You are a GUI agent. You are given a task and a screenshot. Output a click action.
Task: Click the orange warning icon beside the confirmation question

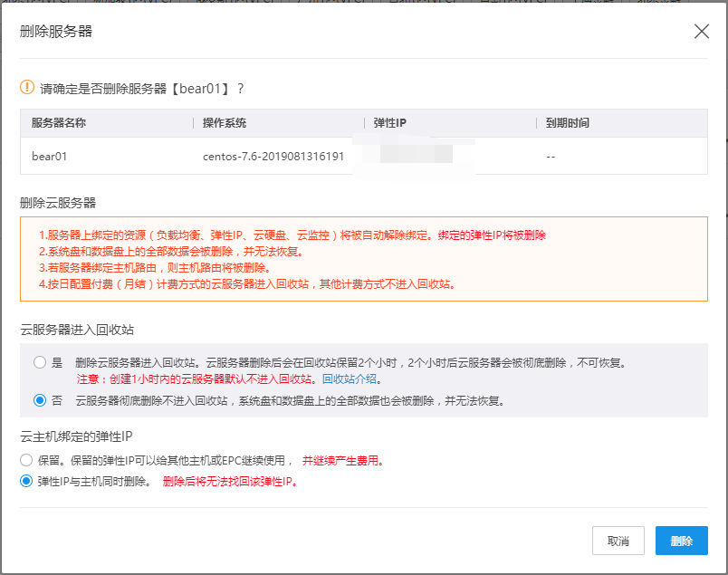click(x=27, y=88)
